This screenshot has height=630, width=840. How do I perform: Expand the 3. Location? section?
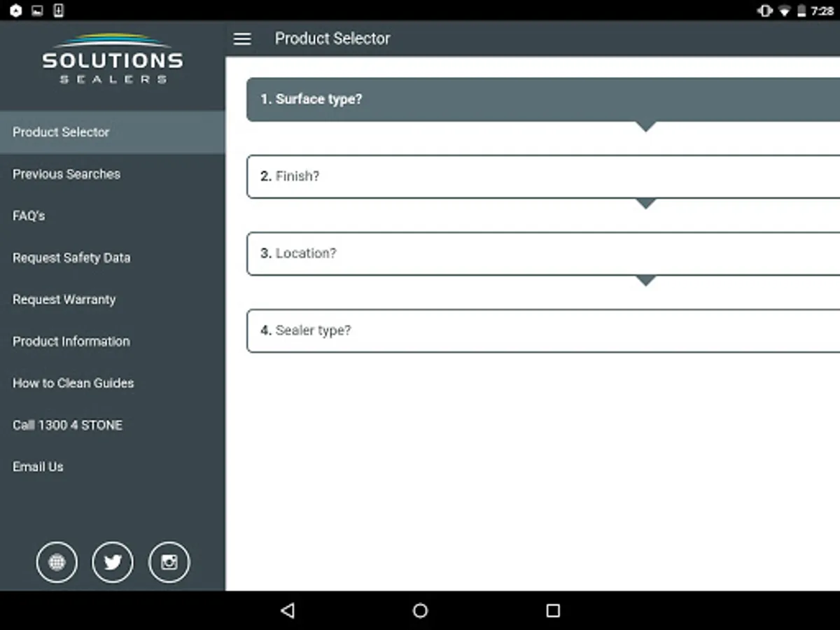point(543,253)
